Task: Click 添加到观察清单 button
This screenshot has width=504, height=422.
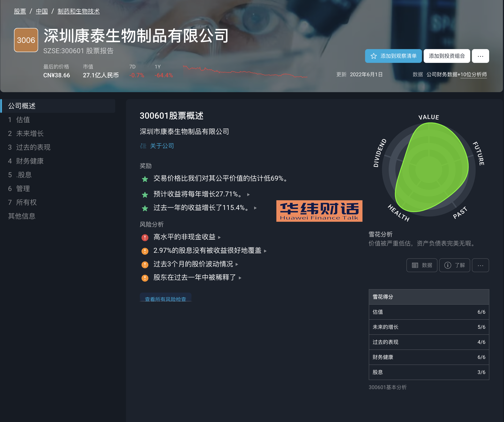Action: pyautogui.click(x=393, y=56)
